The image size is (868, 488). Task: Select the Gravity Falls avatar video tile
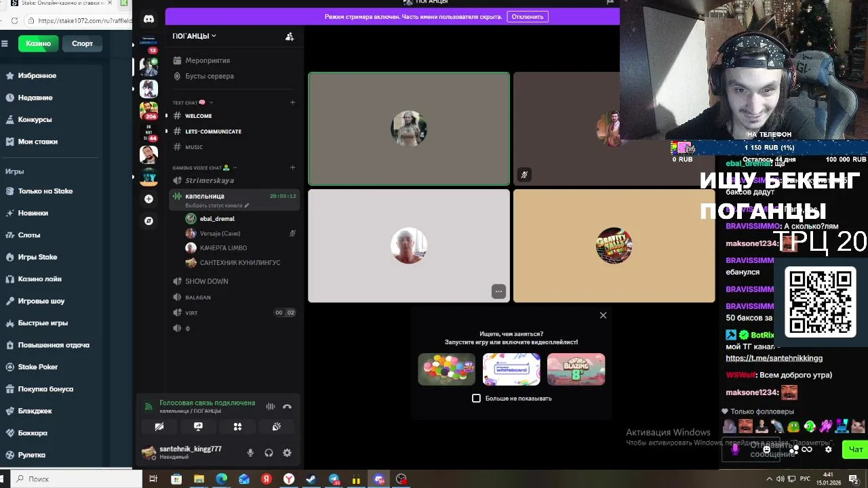614,245
